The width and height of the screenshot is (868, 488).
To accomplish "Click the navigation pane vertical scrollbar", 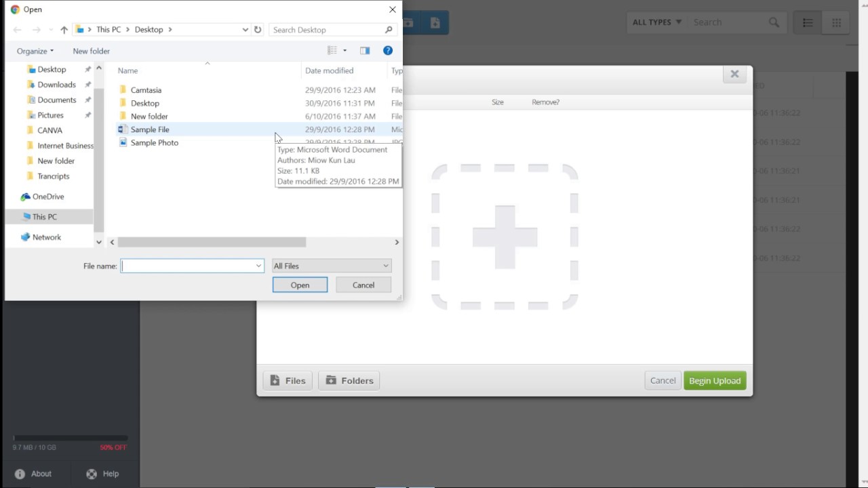I will tap(99, 159).
